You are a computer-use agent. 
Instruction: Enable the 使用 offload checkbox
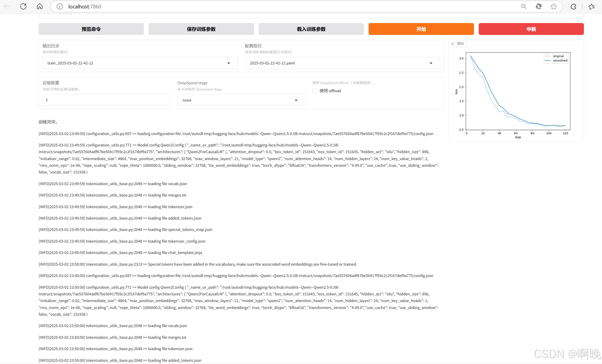click(x=315, y=91)
